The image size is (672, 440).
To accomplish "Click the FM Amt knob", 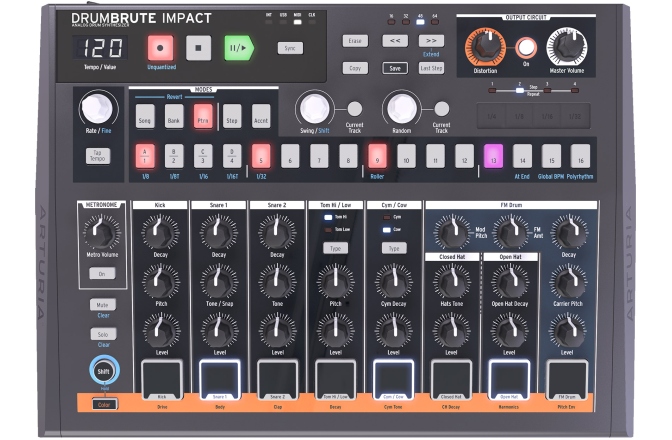I will point(510,232).
